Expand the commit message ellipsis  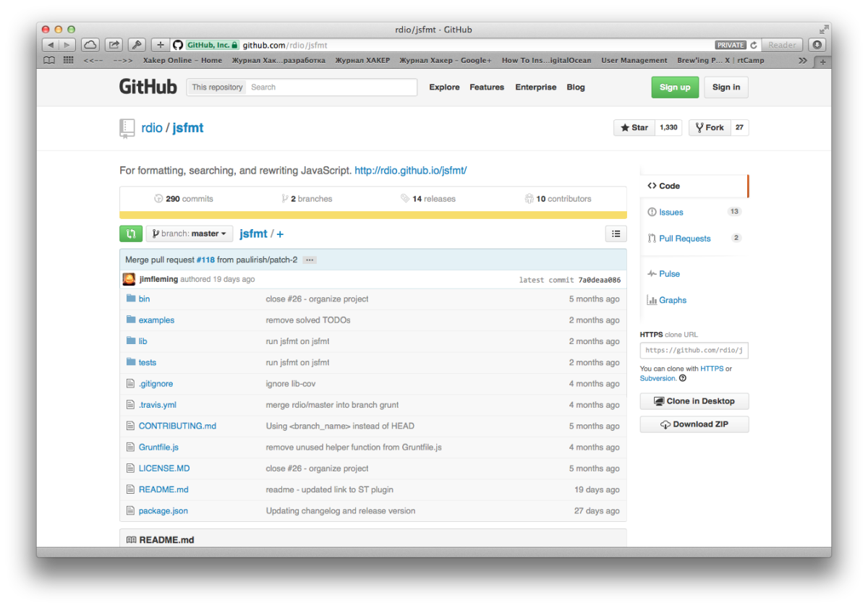pyautogui.click(x=310, y=260)
